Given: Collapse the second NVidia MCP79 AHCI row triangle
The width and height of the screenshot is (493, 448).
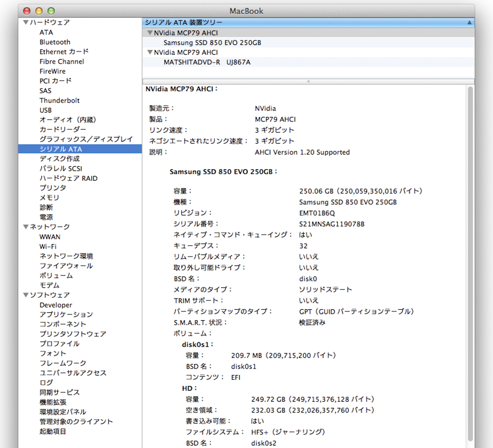Looking at the screenshot, I should click(150, 52).
